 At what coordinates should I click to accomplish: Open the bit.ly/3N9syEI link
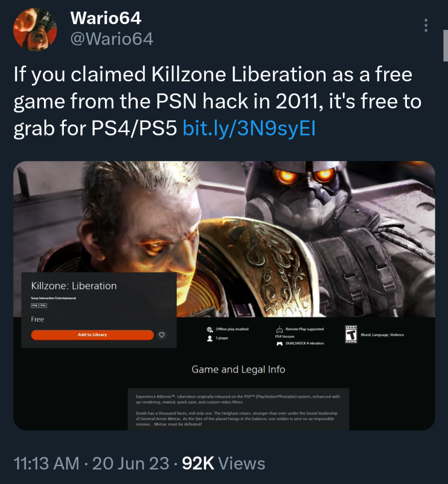point(249,128)
